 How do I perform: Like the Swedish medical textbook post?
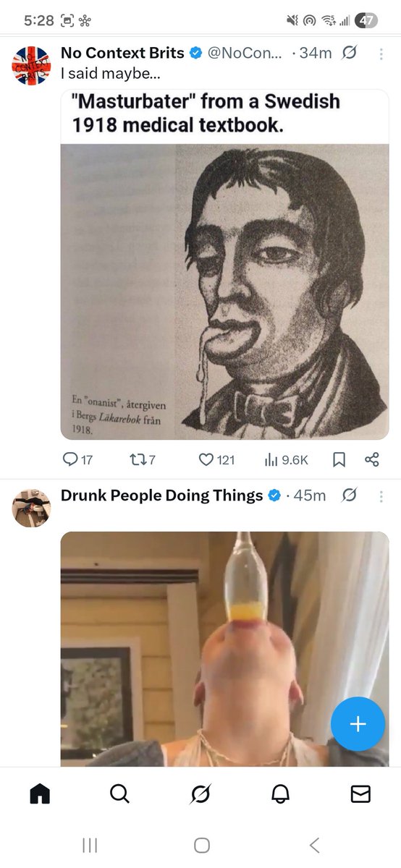point(216,459)
